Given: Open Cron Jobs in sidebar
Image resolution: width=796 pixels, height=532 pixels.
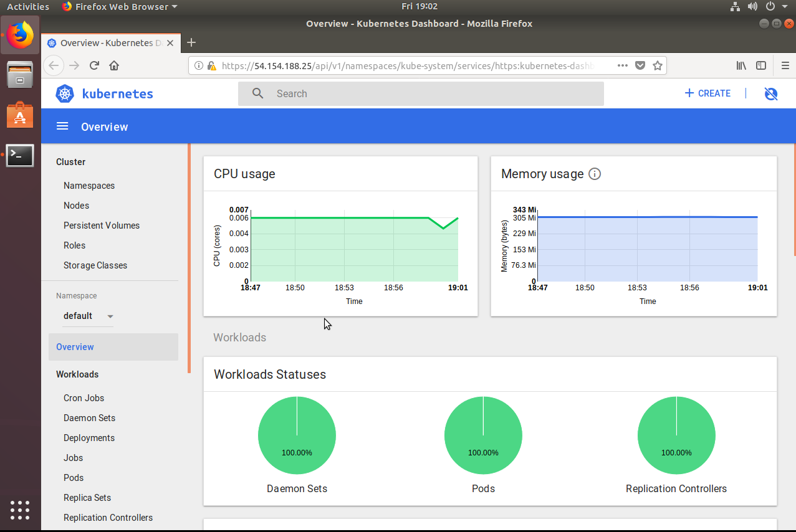Looking at the screenshot, I should pos(84,398).
